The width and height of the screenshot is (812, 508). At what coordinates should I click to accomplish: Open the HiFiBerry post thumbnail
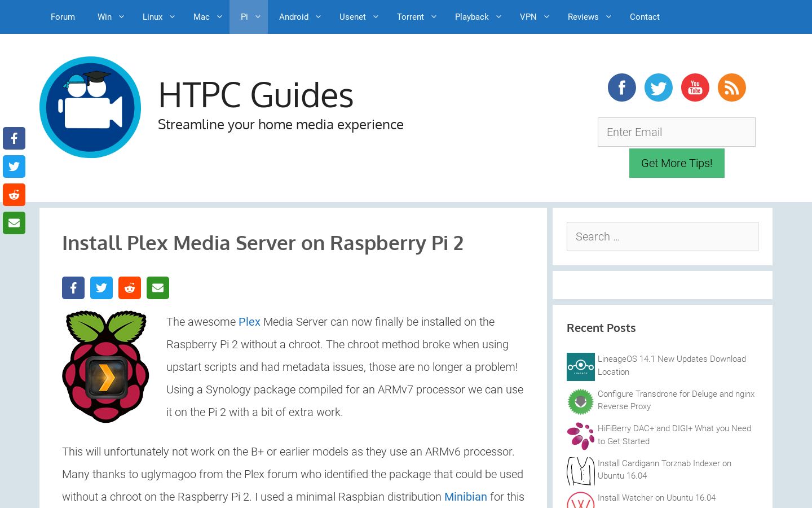click(581, 436)
